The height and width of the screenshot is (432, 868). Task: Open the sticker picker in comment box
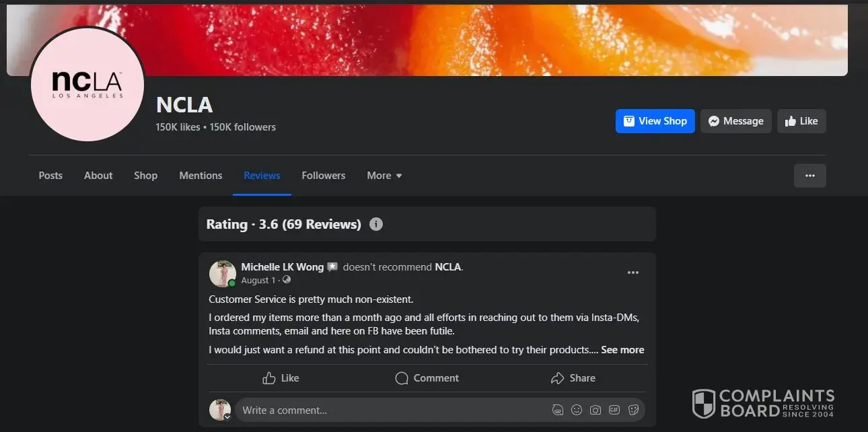pos(633,410)
